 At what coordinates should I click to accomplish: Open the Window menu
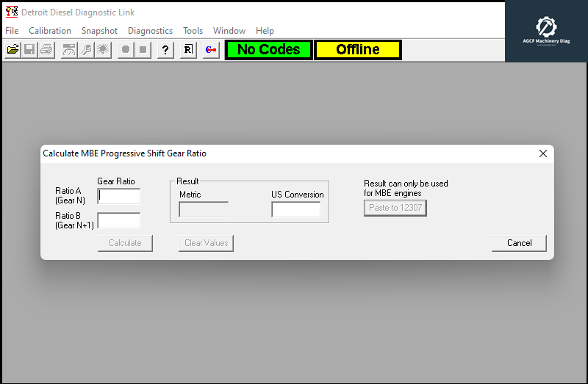pyautogui.click(x=229, y=31)
